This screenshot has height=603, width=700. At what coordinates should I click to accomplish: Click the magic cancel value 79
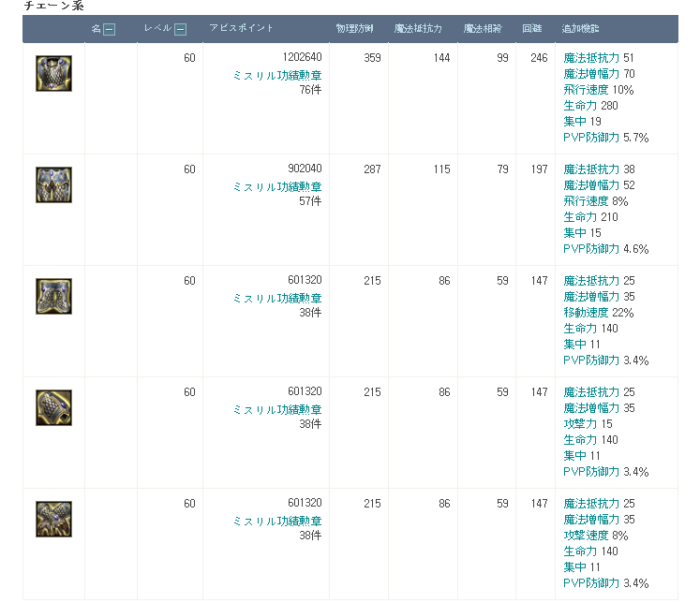(x=502, y=169)
